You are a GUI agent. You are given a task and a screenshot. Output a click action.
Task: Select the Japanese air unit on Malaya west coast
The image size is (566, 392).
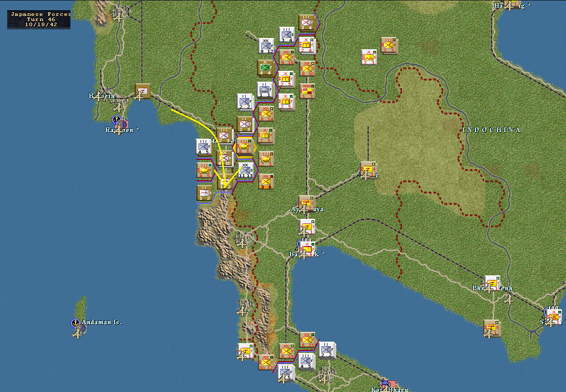(x=245, y=351)
